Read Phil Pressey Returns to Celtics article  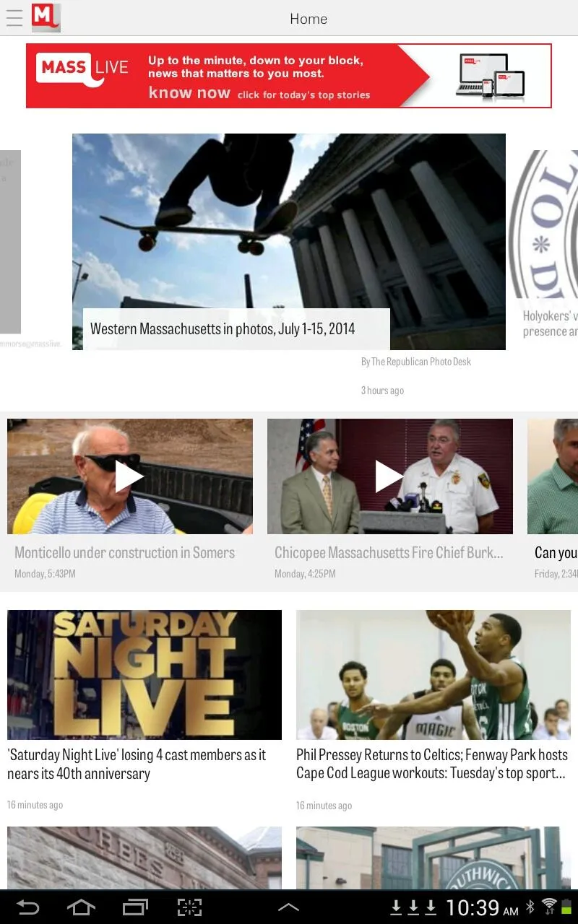[432, 764]
